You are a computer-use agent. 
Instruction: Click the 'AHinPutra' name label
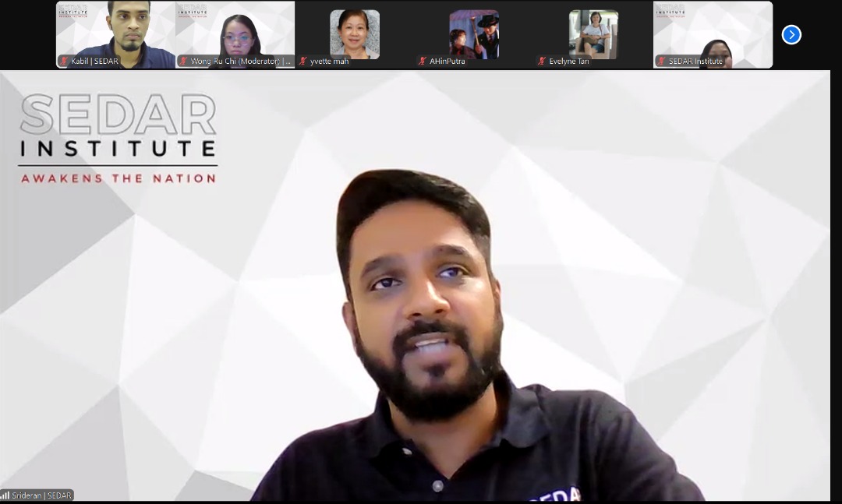tap(448, 62)
